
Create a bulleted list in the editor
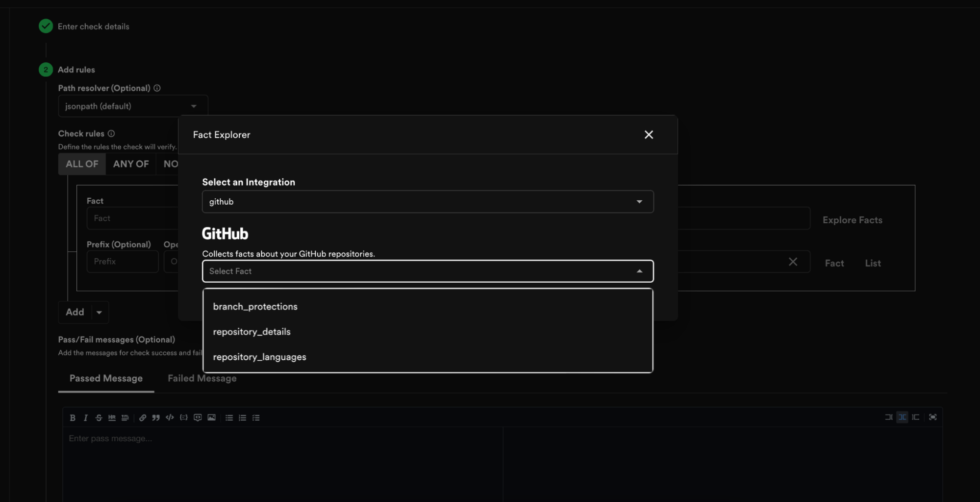pos(228,417)
